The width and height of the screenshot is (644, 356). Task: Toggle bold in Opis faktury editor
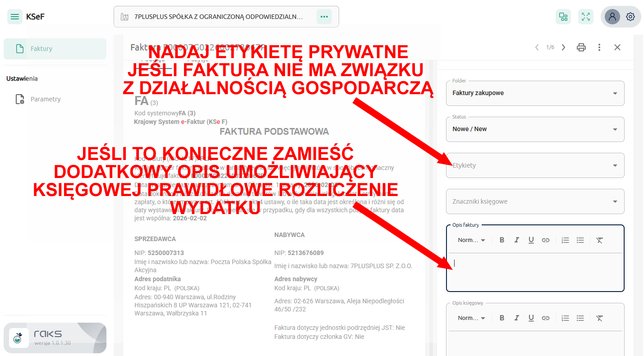coord(502,240)
